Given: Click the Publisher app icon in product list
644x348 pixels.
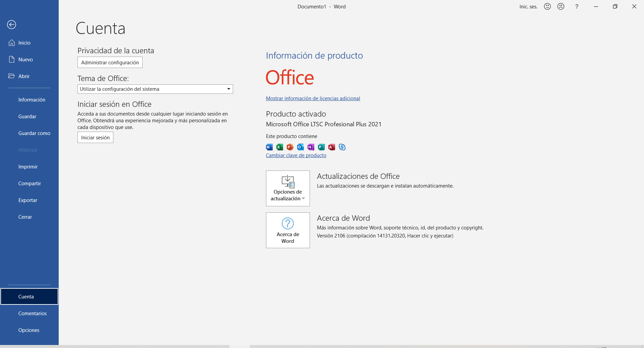Looking at the screenshot, I should pyautogui.click(x=321, y=147).
